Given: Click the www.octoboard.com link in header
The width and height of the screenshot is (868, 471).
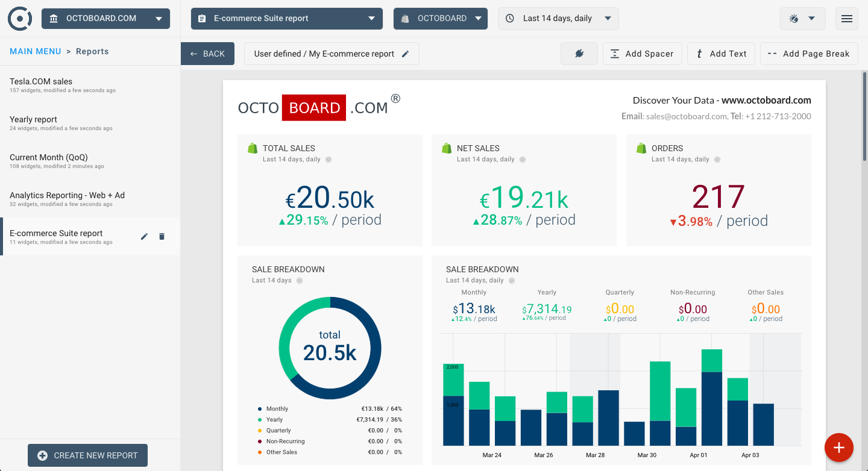Looking at the screenshot, I should click(766, 101).
